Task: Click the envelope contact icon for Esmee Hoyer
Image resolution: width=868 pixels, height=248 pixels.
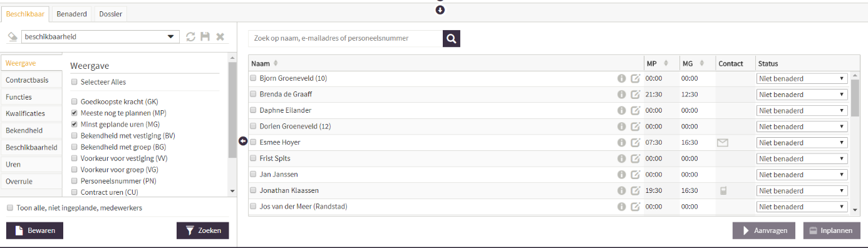Action: (x=723, y=143)
